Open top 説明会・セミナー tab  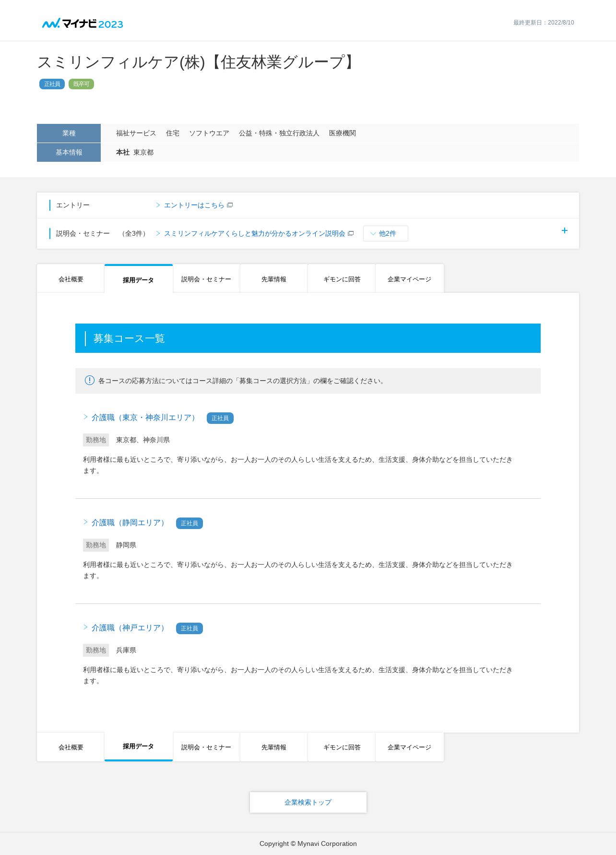click(206, 278)
